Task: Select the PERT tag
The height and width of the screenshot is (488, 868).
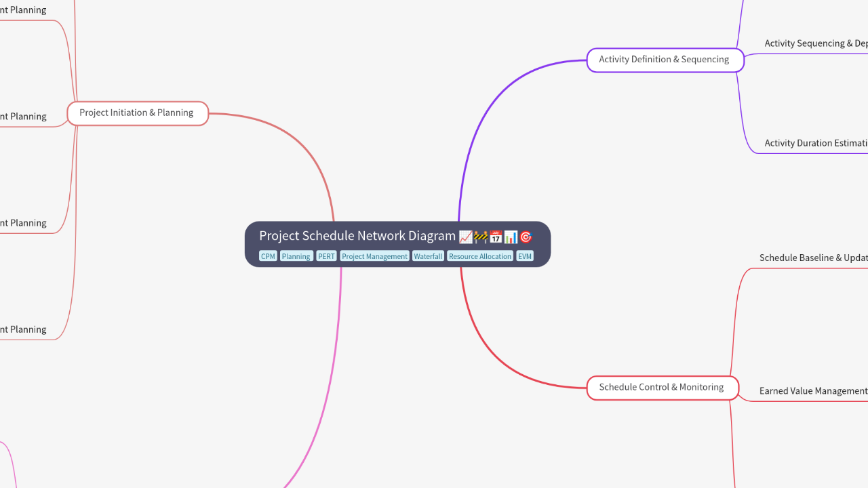Action: coord(326,256)
